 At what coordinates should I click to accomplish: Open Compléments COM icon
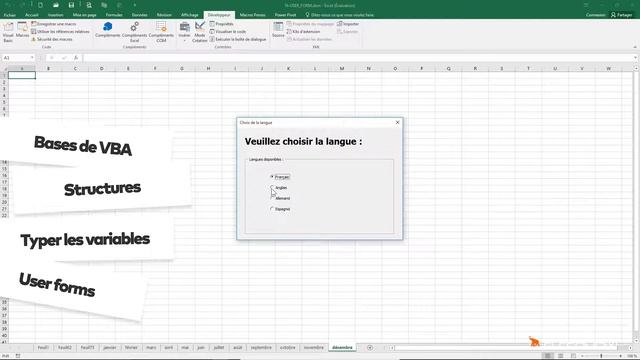[x=161, y=32]
